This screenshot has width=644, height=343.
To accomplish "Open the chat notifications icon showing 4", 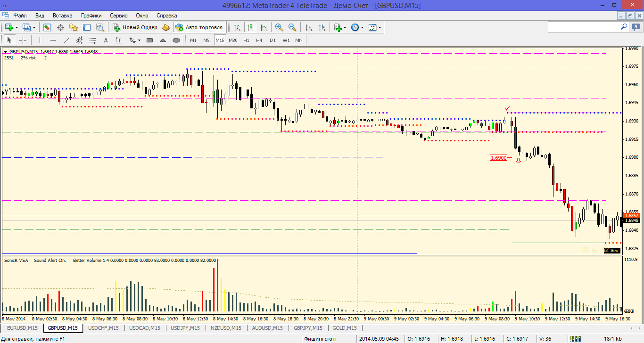I will 635,27.
